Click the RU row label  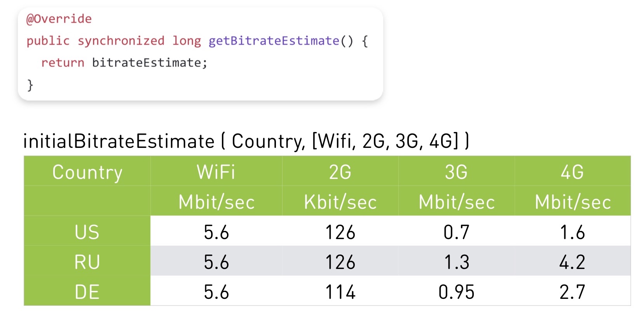point(87,262)
